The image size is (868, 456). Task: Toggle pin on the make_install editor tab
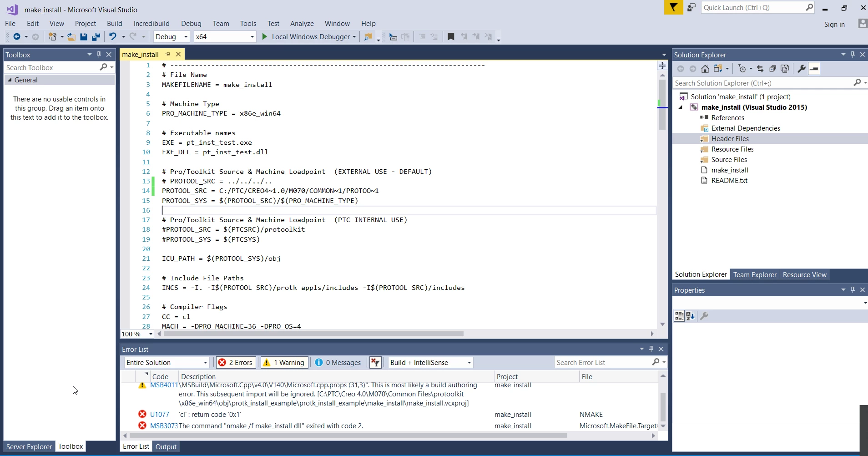(x=167, y=54)
